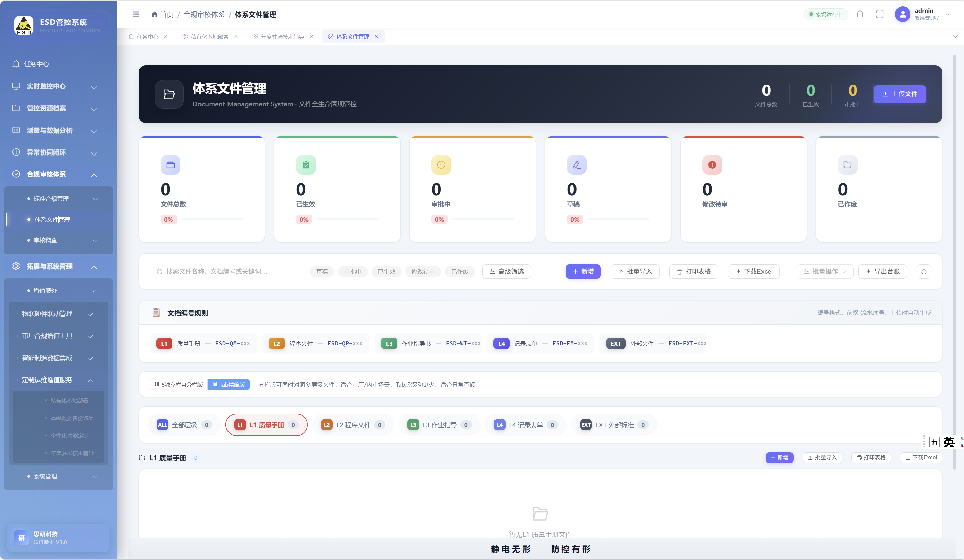Click the home icon in the breadcrumb
The height and width of the screenshot is (560, 964).
click(x=155, y=15)
